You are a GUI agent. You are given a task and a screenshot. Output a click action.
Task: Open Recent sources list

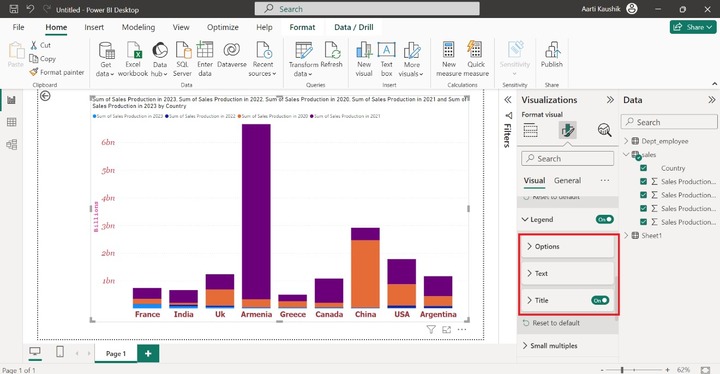pos(263,59)
